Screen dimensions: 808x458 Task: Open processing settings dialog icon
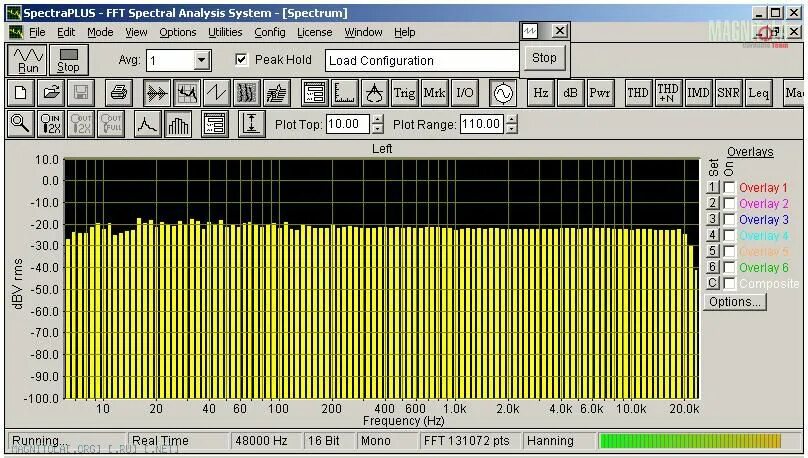[314, 93]
